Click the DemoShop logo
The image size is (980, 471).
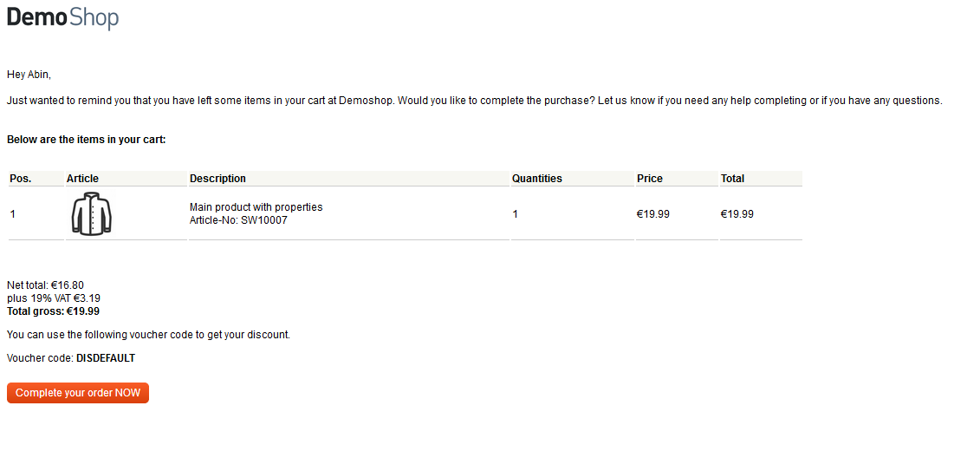(x=62, y=17)
